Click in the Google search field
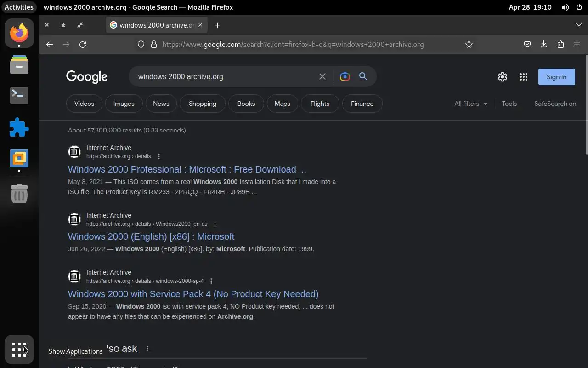This screenshot has height=368, width=588. point(225,76)
